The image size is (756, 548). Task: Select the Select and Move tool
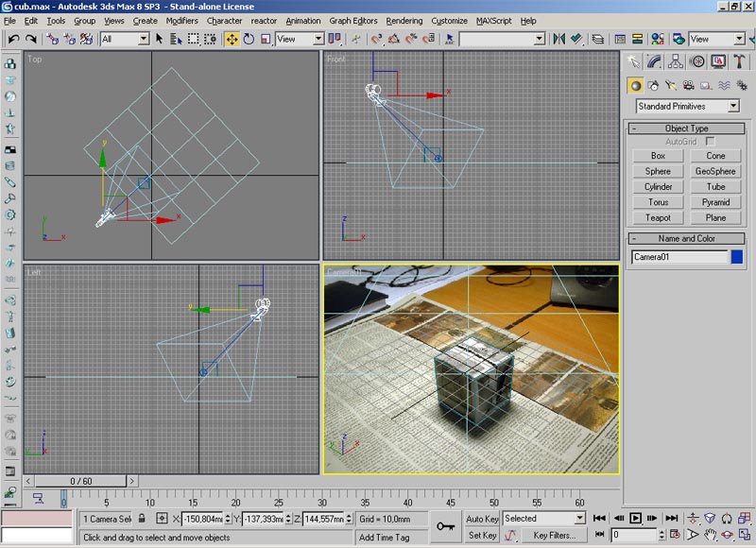pos(232,39)
